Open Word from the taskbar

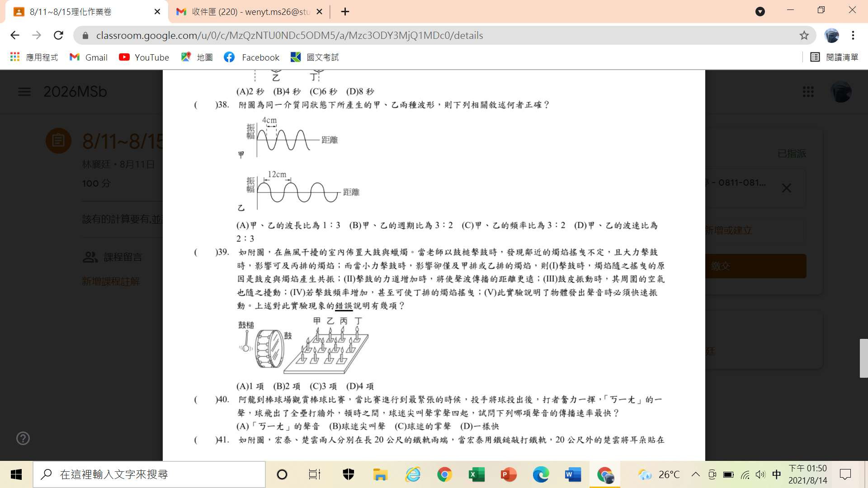(x=573, y=474)
